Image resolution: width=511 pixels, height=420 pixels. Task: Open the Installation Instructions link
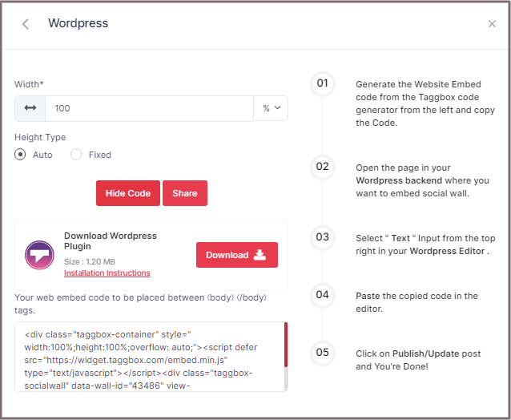pos(107,273)
